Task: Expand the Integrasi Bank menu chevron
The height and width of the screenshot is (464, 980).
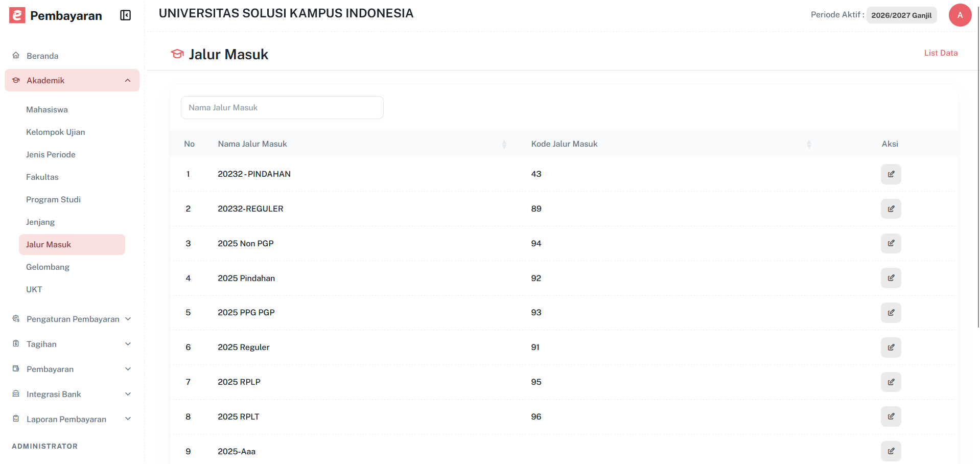Action: (128, 394)
